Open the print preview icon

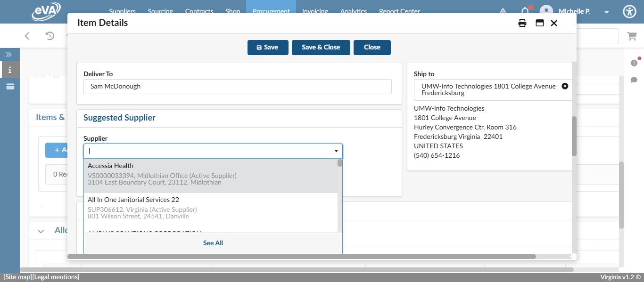pyautogui.click(x=522, y=23)
